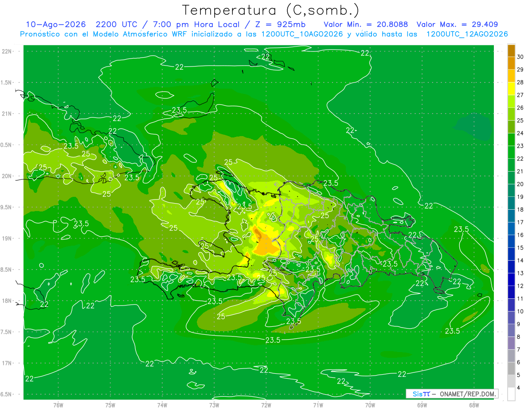The image size is (532, 411).
Task: Click the legend scale value "12"
Action: tap(520, 286)
